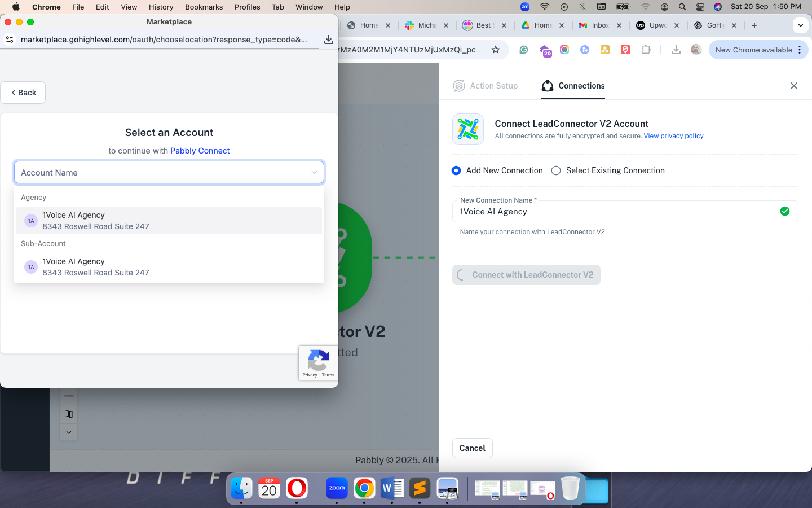Open the Grammarly extension

524,50
